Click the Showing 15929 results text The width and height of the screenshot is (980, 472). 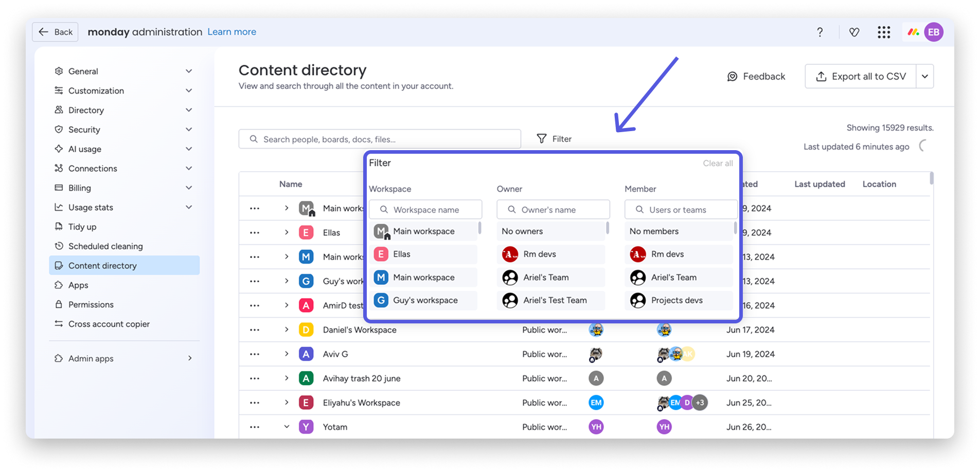pyautogui.click(x=890, y=128)
